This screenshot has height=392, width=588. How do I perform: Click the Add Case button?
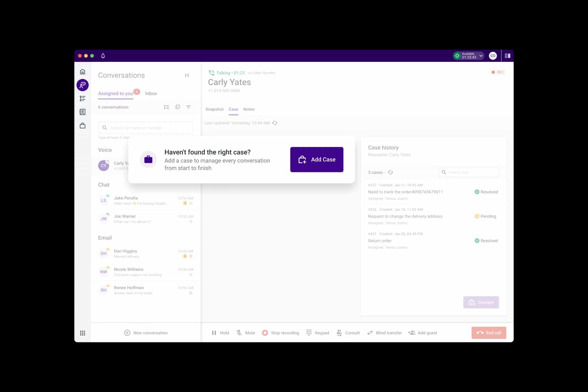317,160
